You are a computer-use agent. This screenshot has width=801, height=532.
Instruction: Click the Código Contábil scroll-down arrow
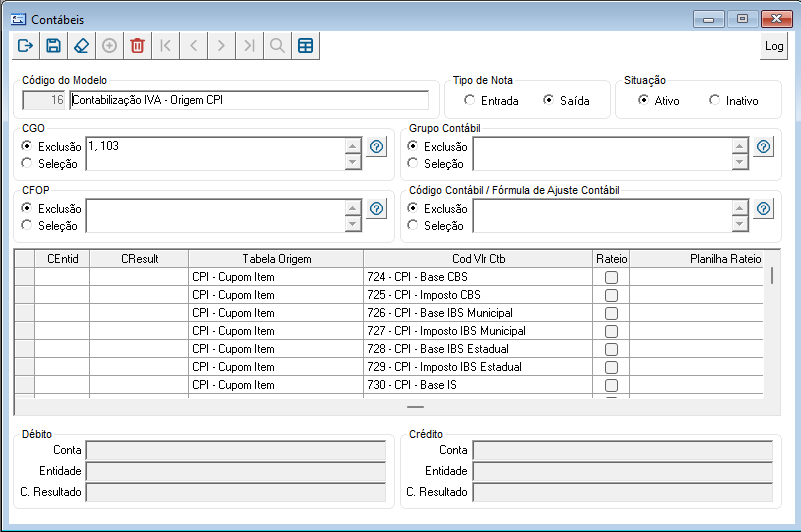[739, 224]
